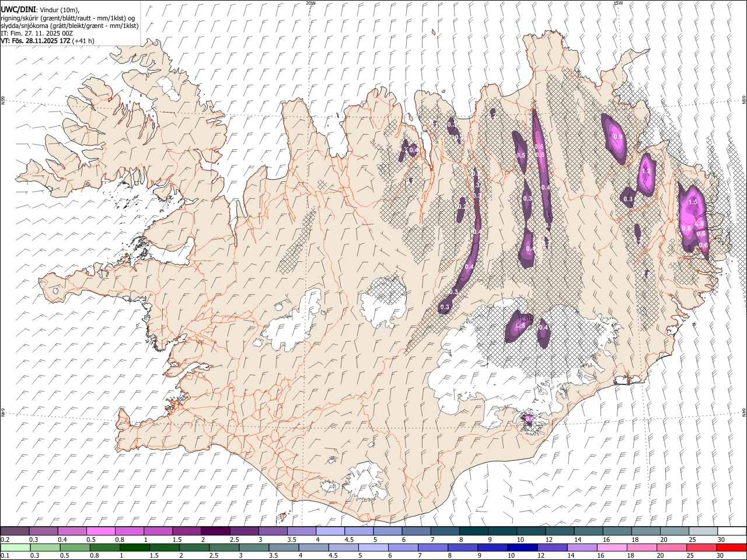Click the deep blue 10 rain legend swatch
This screenshot has width=747, height=560.
(522, 548)
